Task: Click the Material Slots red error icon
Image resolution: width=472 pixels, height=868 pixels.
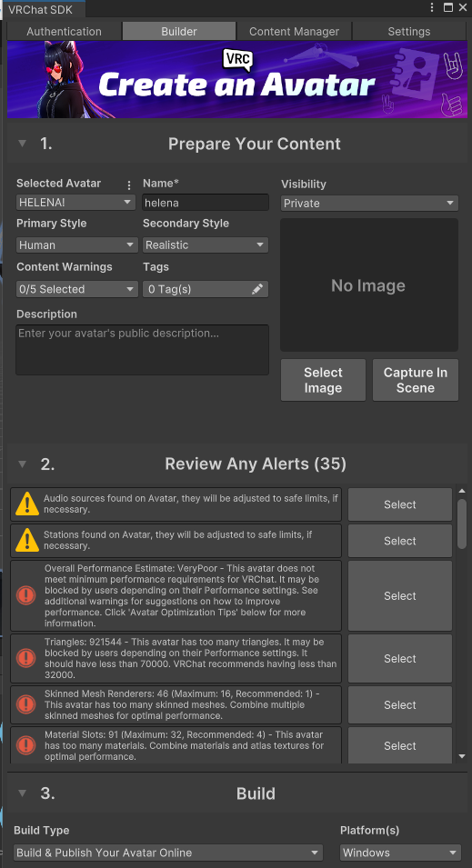Action: coord(26,745)
